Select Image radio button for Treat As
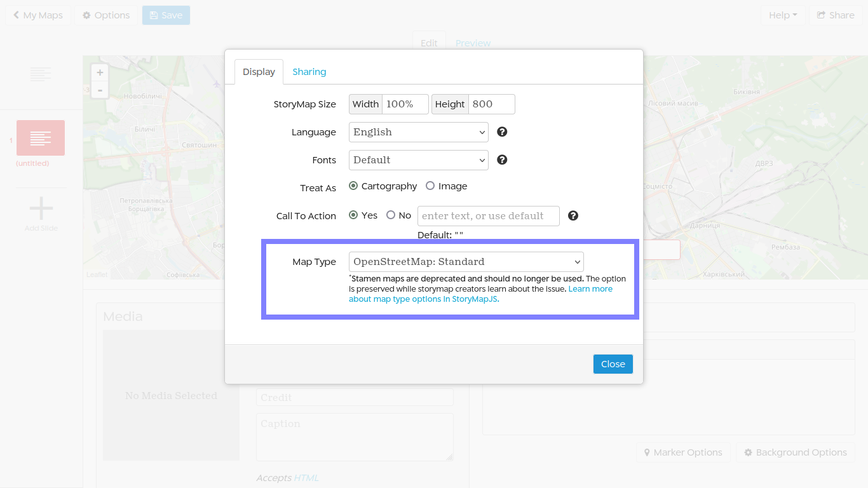The height and width of the screenshot is (488, 868). click(430, 186)
